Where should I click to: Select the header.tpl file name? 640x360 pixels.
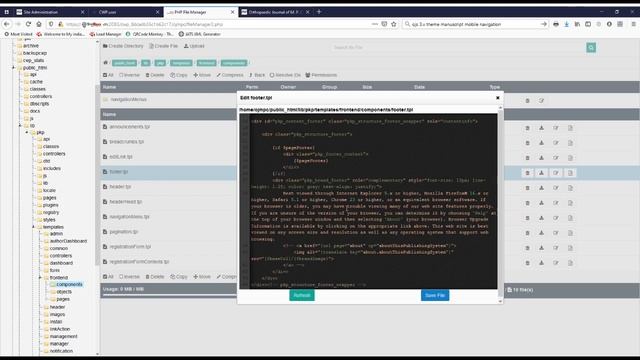point(120,187)
